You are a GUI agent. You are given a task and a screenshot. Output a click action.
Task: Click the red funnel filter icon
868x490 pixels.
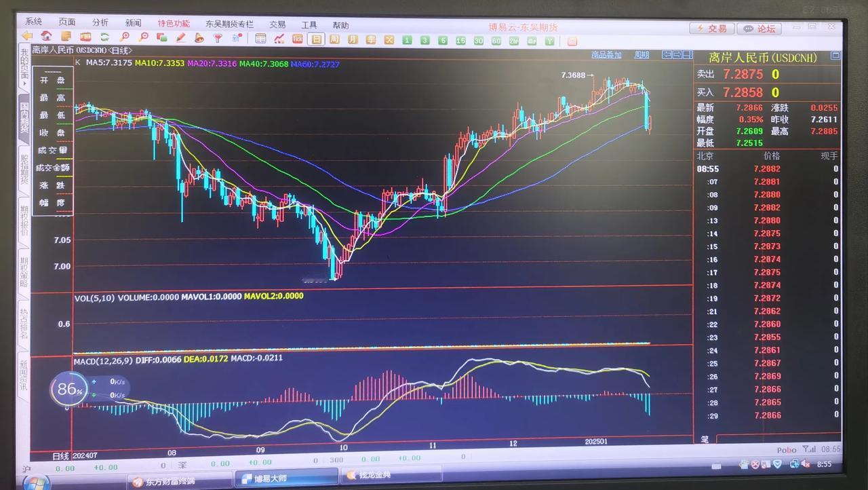[217, 38]
